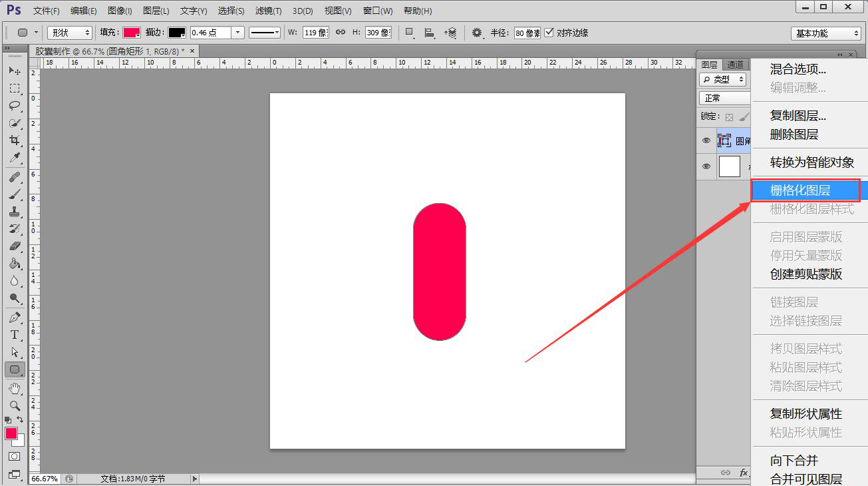Open the blend mode dropdown 正常
This screenshot has width=868, height=486.
(x=724, y=98)
